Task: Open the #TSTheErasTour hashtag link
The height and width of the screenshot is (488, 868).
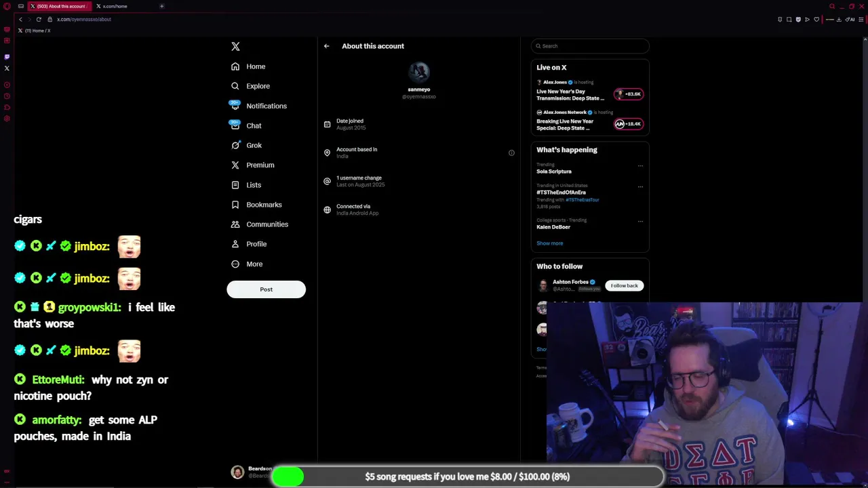Action: (583, 200)
